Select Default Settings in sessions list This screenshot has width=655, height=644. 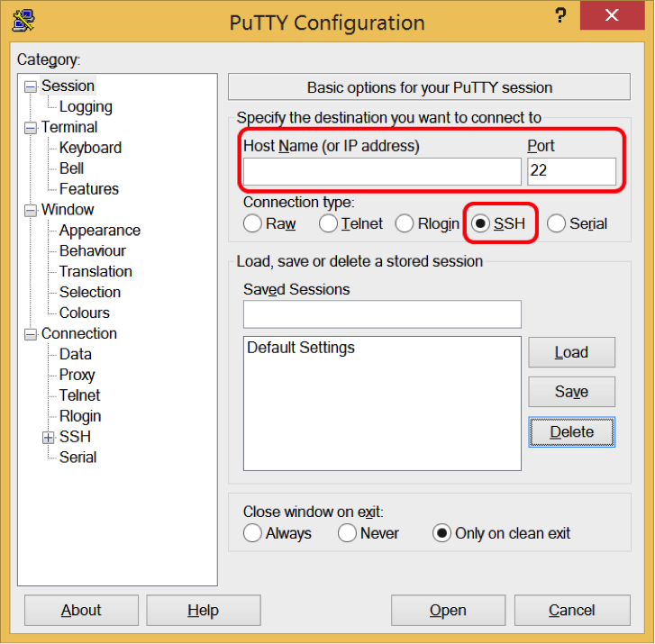coord(301,348)
